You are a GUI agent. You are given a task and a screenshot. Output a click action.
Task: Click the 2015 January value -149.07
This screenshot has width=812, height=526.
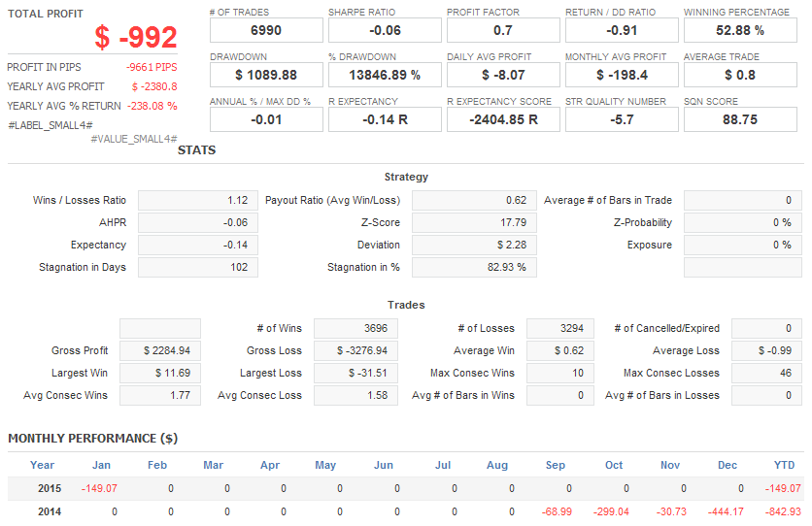(x=99, y=488)
